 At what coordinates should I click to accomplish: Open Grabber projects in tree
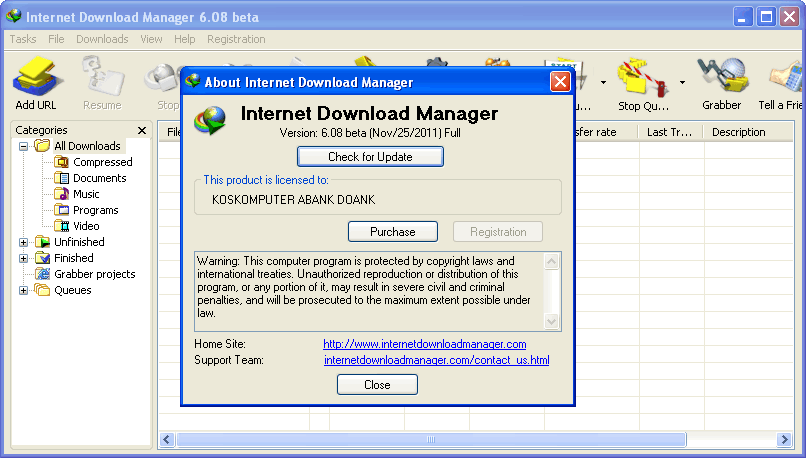95,274
